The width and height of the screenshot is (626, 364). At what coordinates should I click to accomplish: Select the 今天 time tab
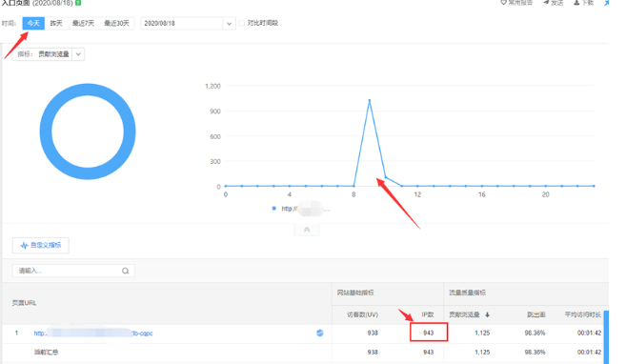[33, 23]
